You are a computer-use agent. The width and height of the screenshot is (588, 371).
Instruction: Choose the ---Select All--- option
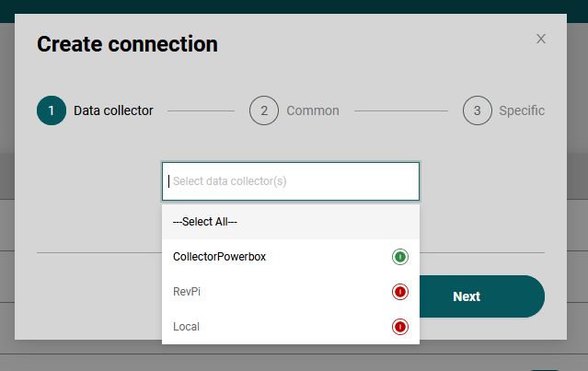coord(205,222)
